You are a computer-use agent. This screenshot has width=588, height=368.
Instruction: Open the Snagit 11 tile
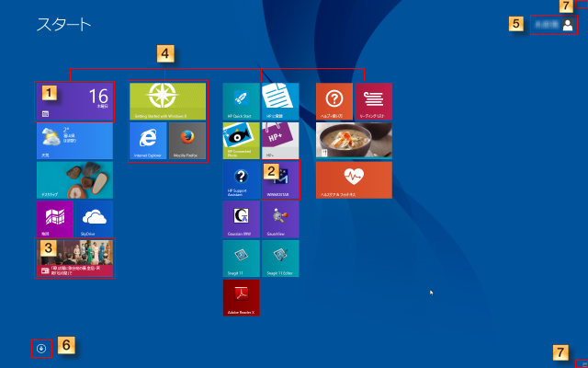pyautogui.click(x=241, y=259)
